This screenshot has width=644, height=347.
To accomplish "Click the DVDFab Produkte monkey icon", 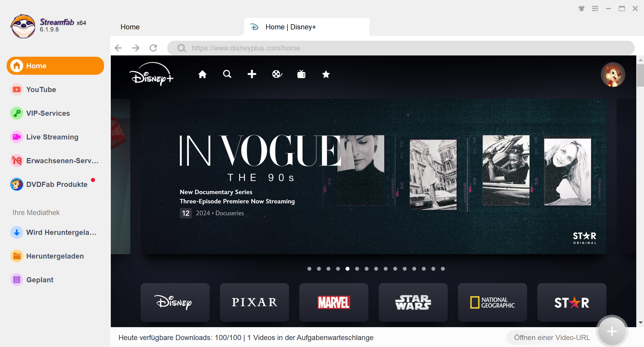I will click(x=17, y=184).
